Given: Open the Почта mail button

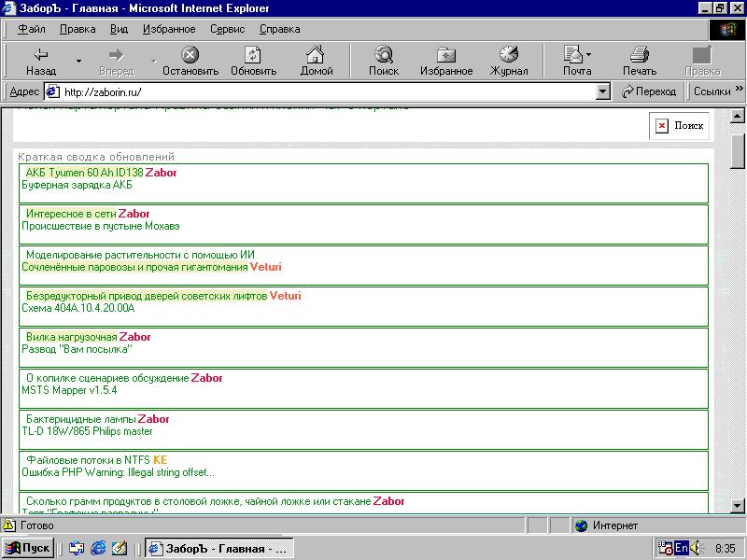Looking at the screenshot, I should click(x=577, y=62).
